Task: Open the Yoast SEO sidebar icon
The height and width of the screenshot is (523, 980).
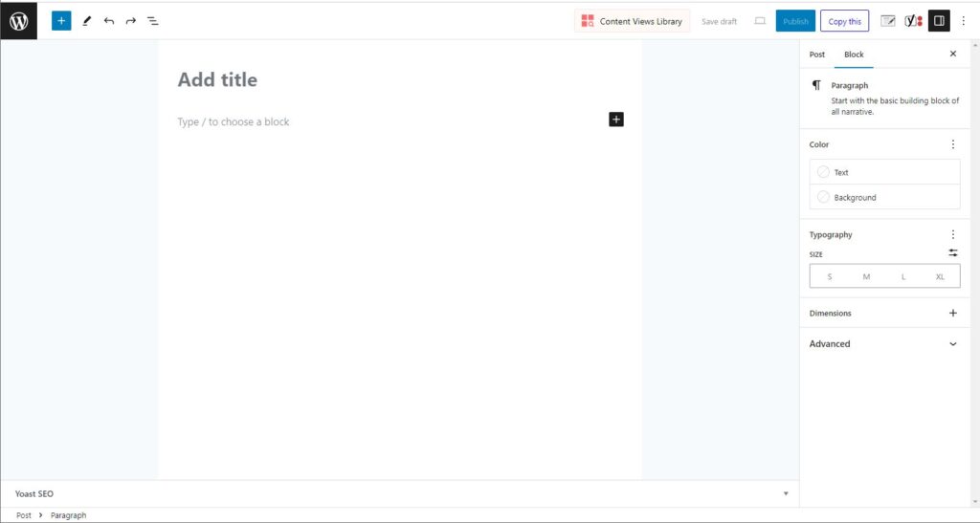Action: pyautogui.click(x=913, y=21)
